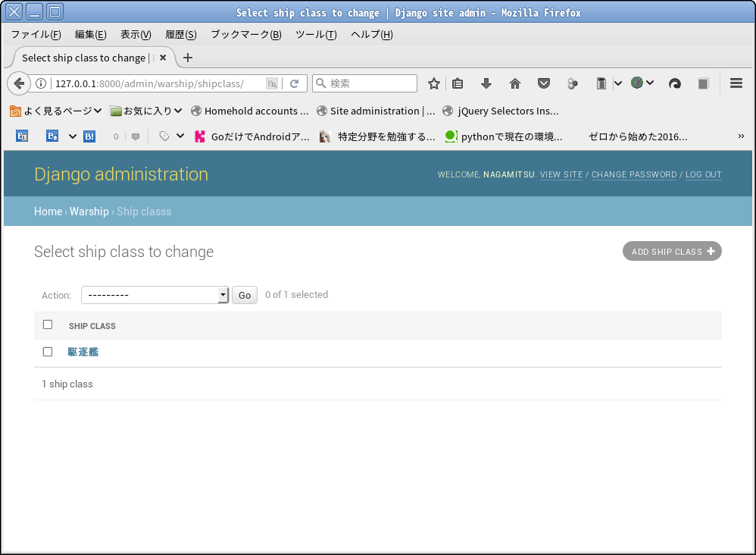Viewport: 756px width, 555px height.
Task: Click the ADD SHIP CLASS button
Action: point(672,251)
